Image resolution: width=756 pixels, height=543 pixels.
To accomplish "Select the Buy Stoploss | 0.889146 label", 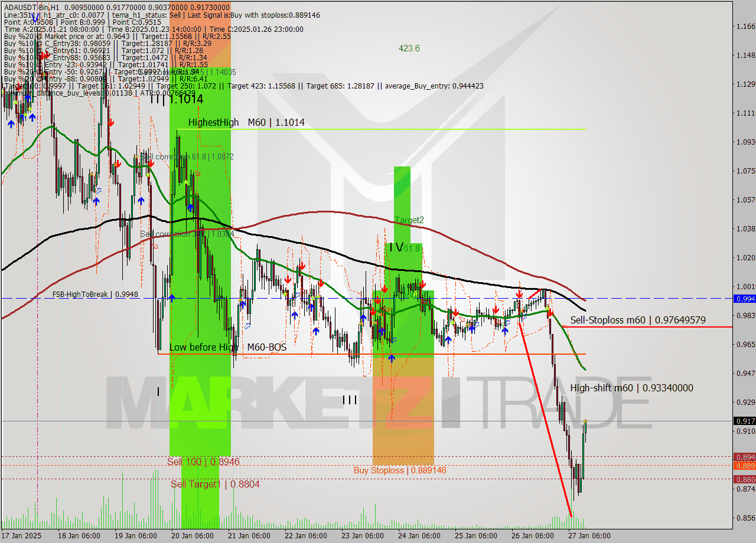I will click(400, 470).
